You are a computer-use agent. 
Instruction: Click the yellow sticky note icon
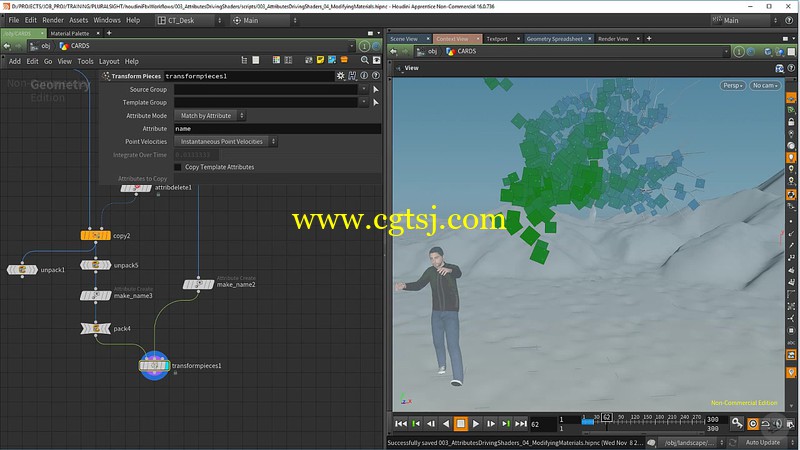point(320,60)
